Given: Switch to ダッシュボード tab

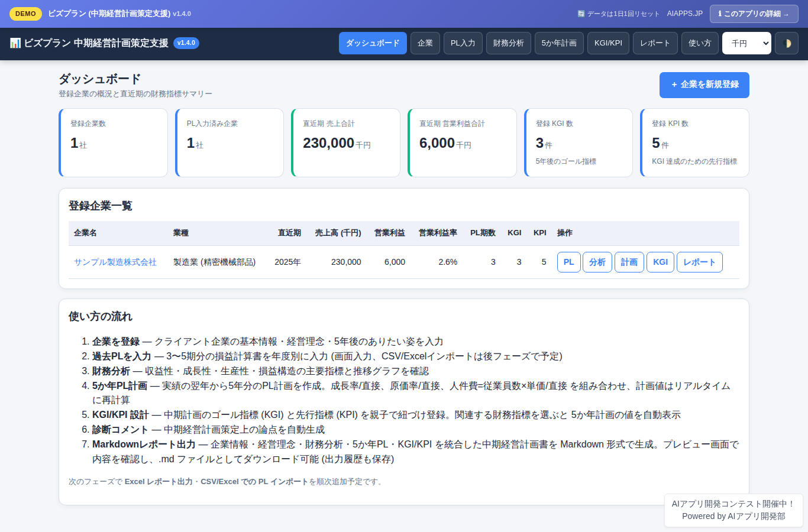Looking at the screenshot, I should (x=373, y=43).
